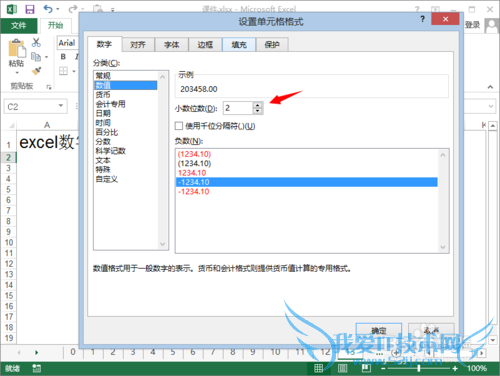This screenshot has height=376, width=500.
Task: Switch to the 保护 tab
Action: [272, 45]
